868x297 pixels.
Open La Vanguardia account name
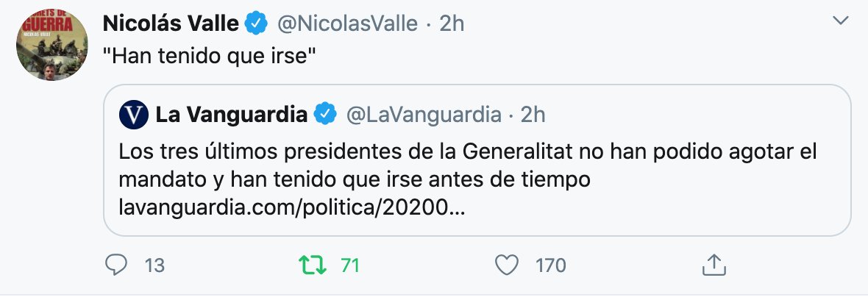pos(231,115)
